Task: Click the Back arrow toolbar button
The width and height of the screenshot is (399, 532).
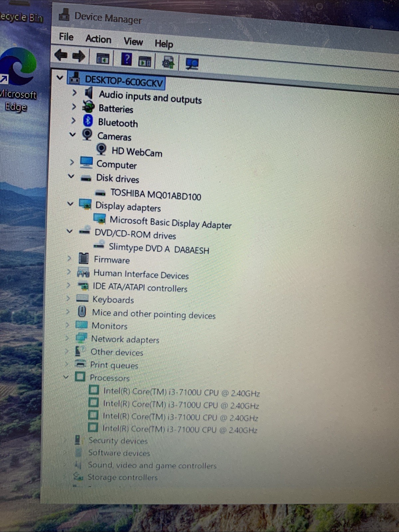Action: (61, 55)
